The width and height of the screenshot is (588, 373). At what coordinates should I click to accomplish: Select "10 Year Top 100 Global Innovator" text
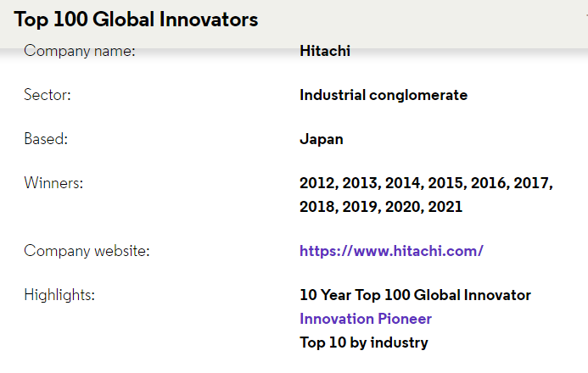415,295
